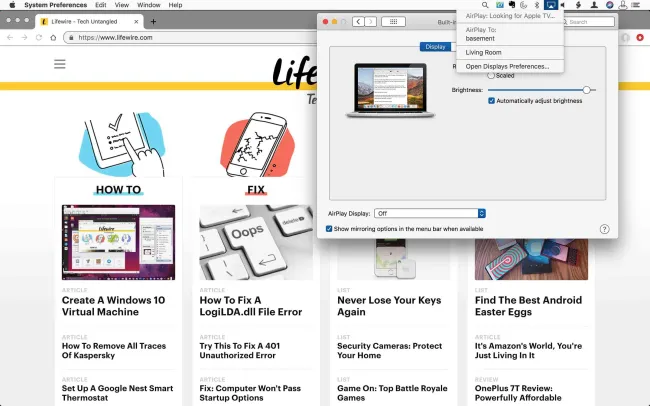Choose Living Room from the AirPlay menu
The image size is (650, 406).
coord(484,52)
